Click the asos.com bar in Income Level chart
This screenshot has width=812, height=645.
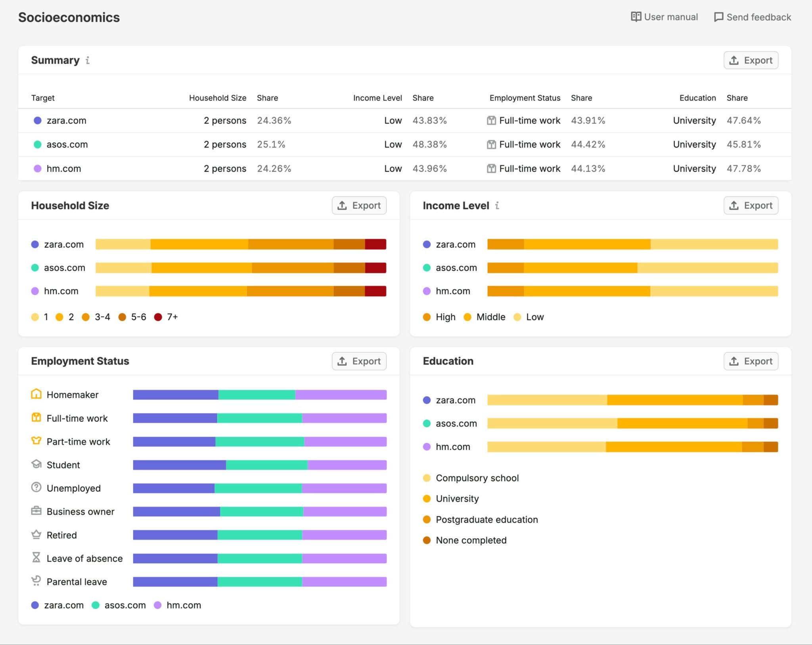pyautogui.click(x=633, y=268)
